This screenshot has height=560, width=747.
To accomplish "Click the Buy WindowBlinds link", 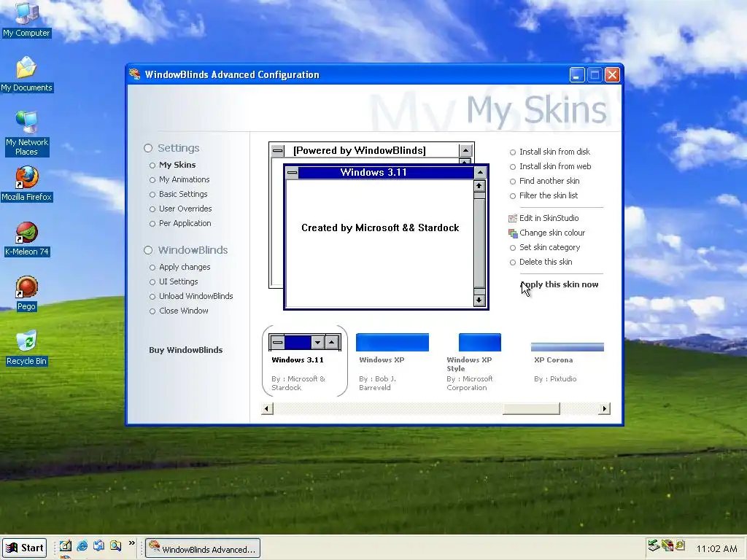I will tap(186, 350).
